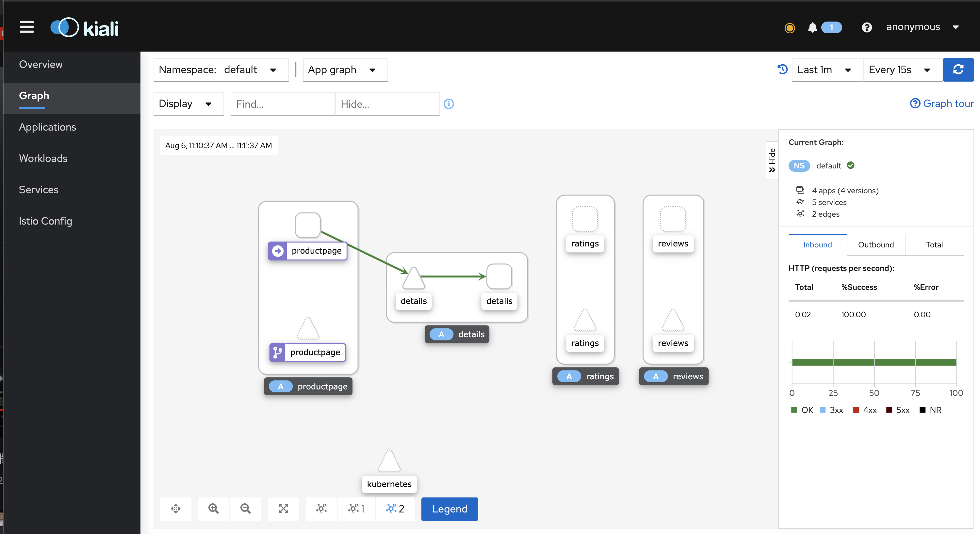
Task: Select the ratings square app node
Action: coord(585,219)
